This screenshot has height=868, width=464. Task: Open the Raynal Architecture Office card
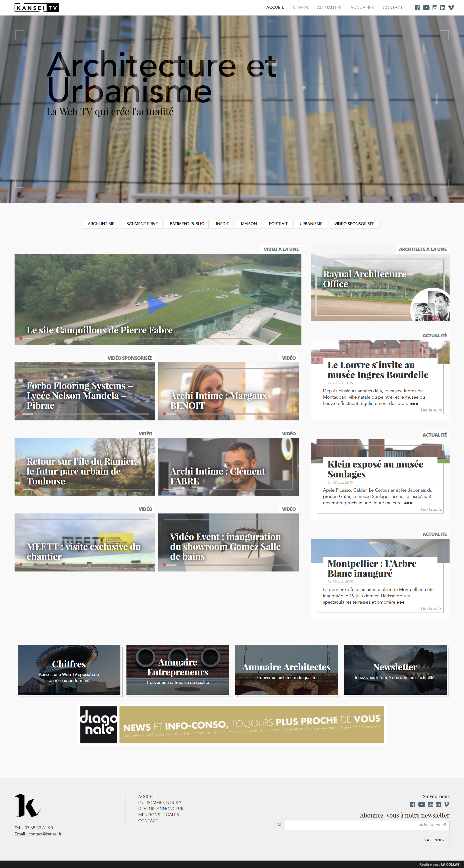[x=380, y=287]
